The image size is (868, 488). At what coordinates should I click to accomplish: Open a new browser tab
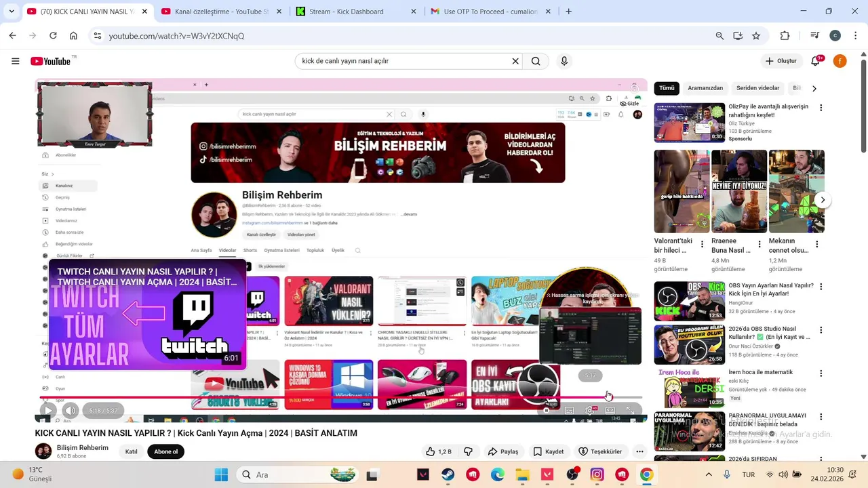[569, 12]
